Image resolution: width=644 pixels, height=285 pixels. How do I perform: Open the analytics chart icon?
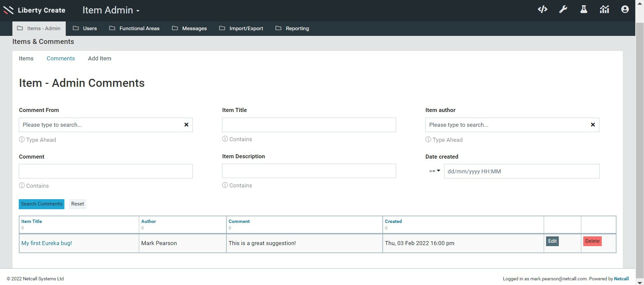pyautogui.click(x=604, y=9)
